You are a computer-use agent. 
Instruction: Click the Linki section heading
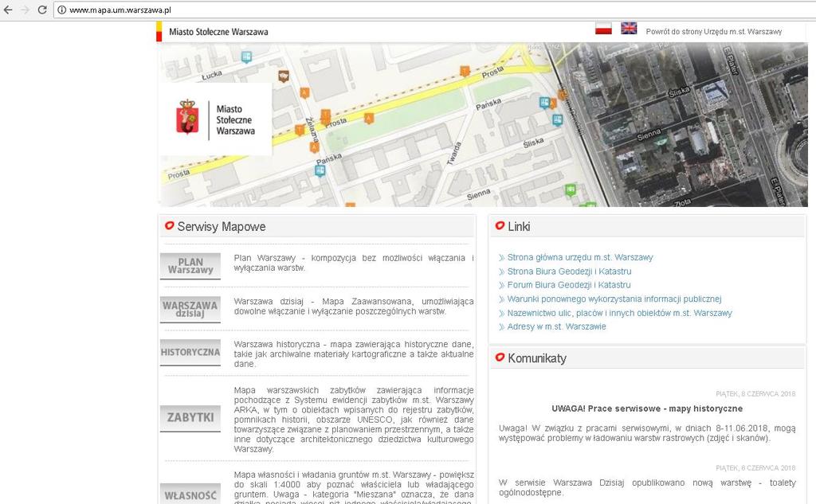click(x=519, y=227)
